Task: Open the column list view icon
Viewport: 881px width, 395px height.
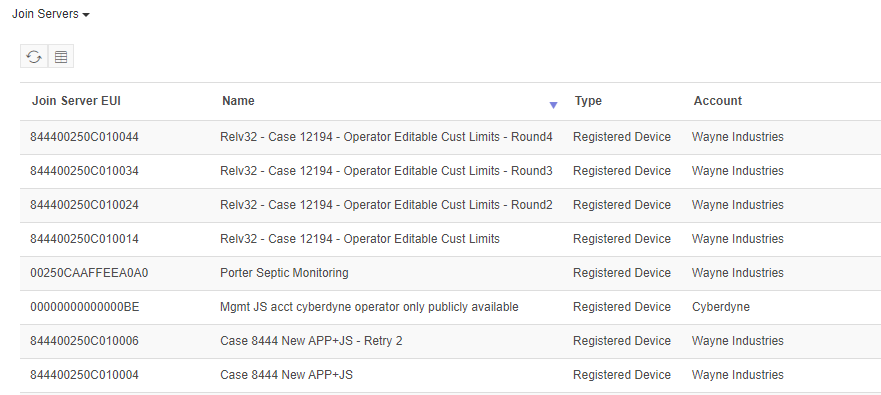Action: coord(61,57)
